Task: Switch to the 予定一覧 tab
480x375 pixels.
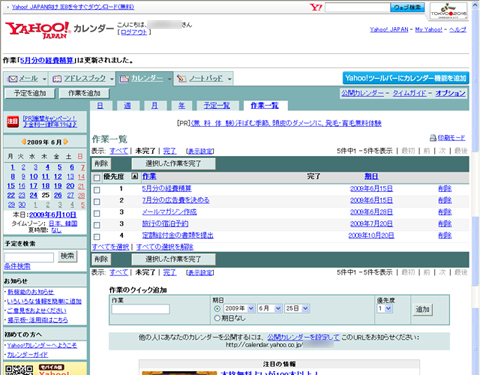Action: point(217,106)
